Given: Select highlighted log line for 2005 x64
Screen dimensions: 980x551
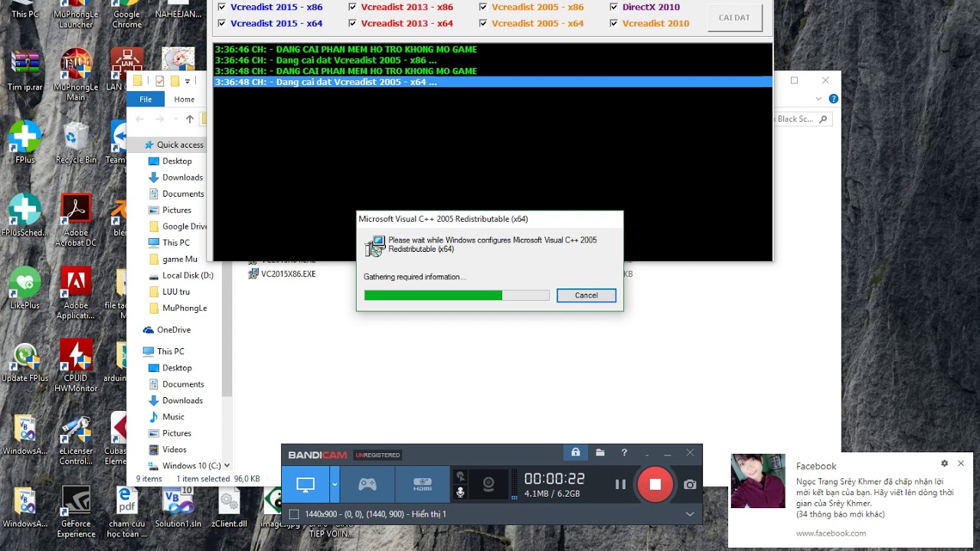Looking at the screenshot, I should click(x=493, y=82).
